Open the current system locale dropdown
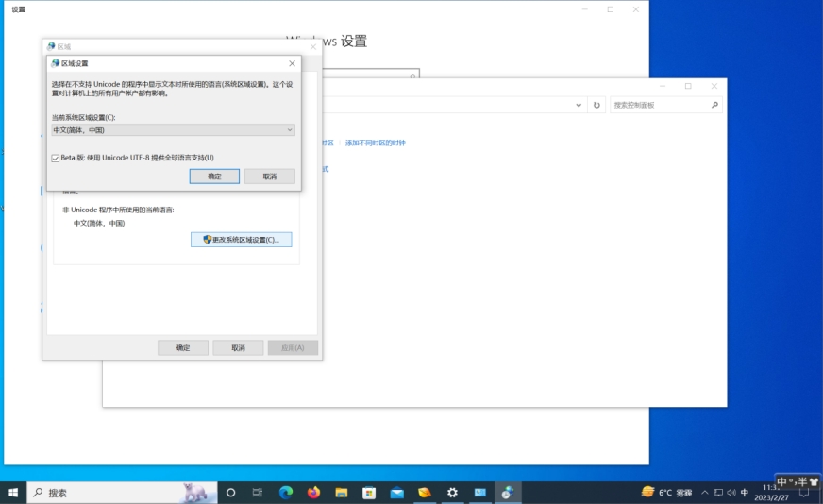This screenshot has width=823, height=504. coord(174,129)
